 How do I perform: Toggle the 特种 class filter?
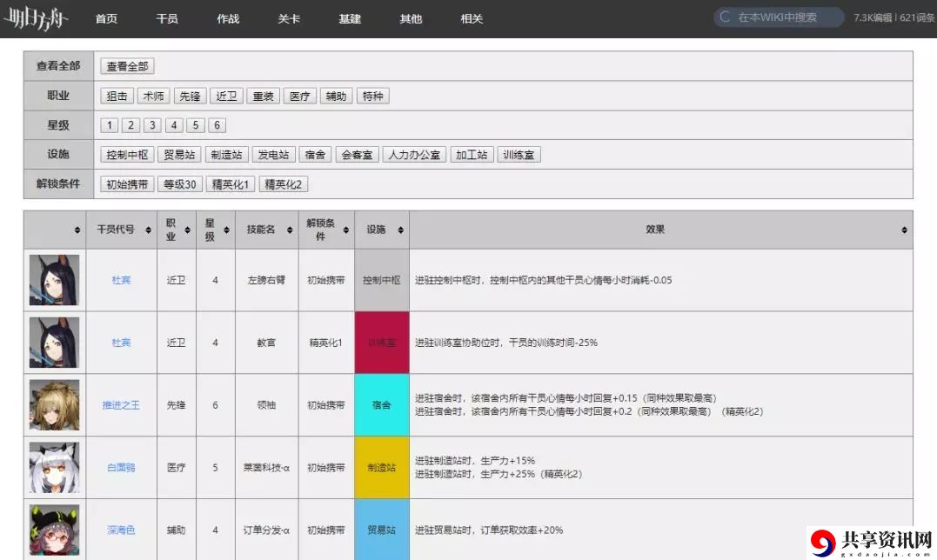pyautogui.click(x=373, y=97)
